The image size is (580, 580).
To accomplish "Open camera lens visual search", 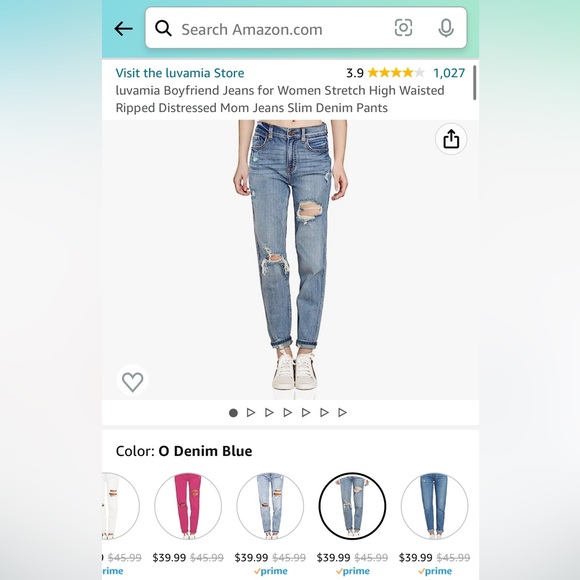I will click(x=403, y=28).
